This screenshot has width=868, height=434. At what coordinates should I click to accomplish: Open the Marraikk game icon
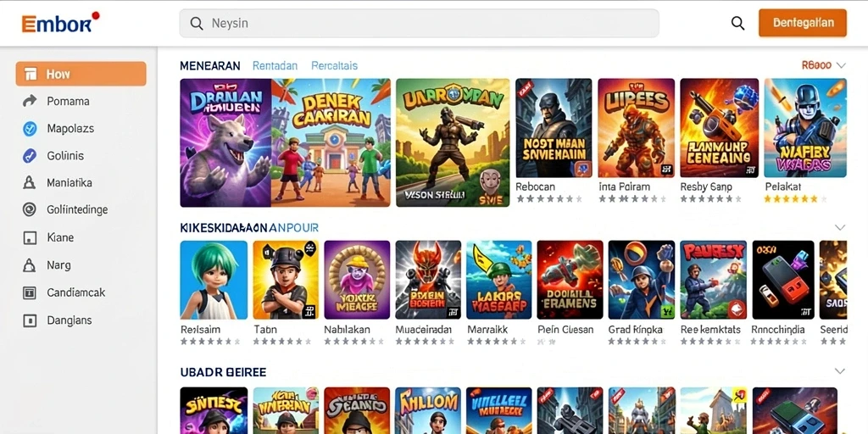498,280
